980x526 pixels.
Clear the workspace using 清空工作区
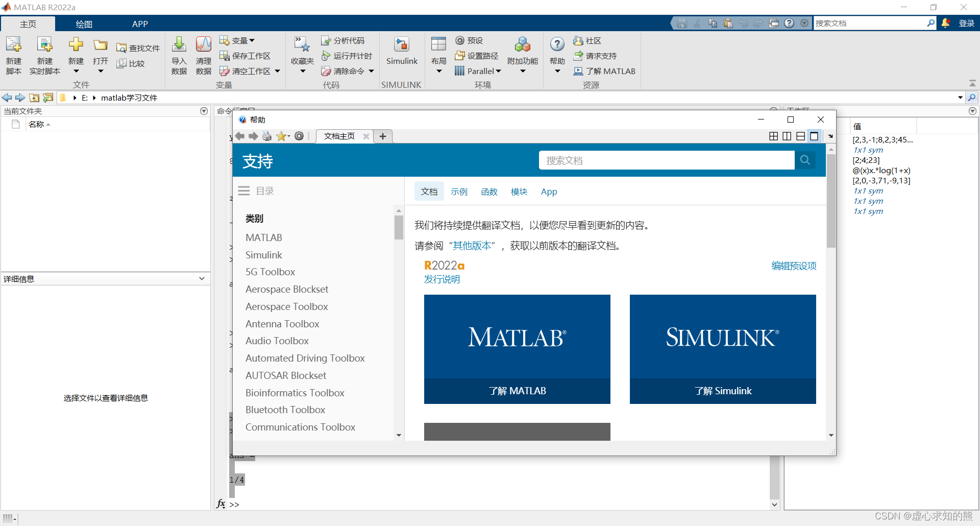click(x=246, y=71)
